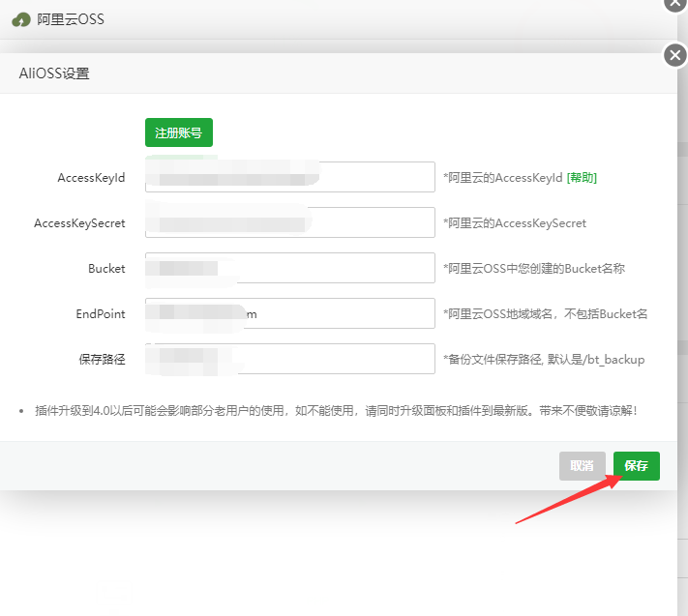Click the 插件升级到4.0 notice text
This screenshot has height=616, width=688.
click(x=336, y=411)
